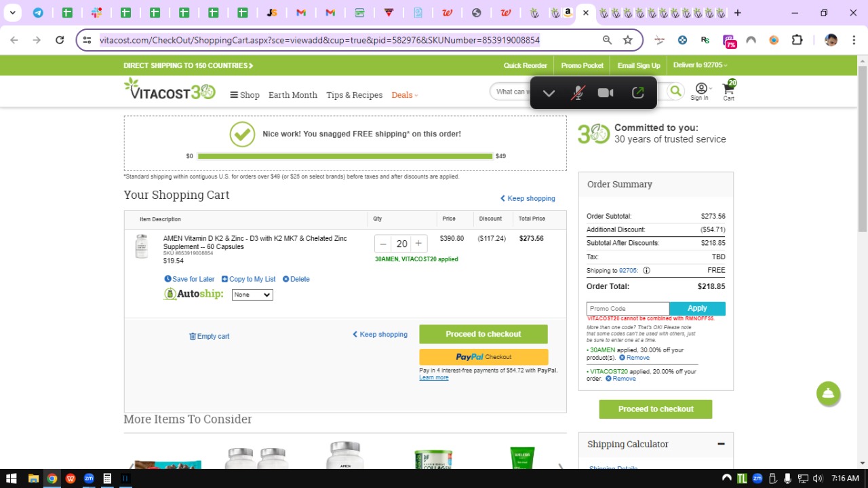
Task: Open the Autoship frequency dropdown
Action: point(252,295)
